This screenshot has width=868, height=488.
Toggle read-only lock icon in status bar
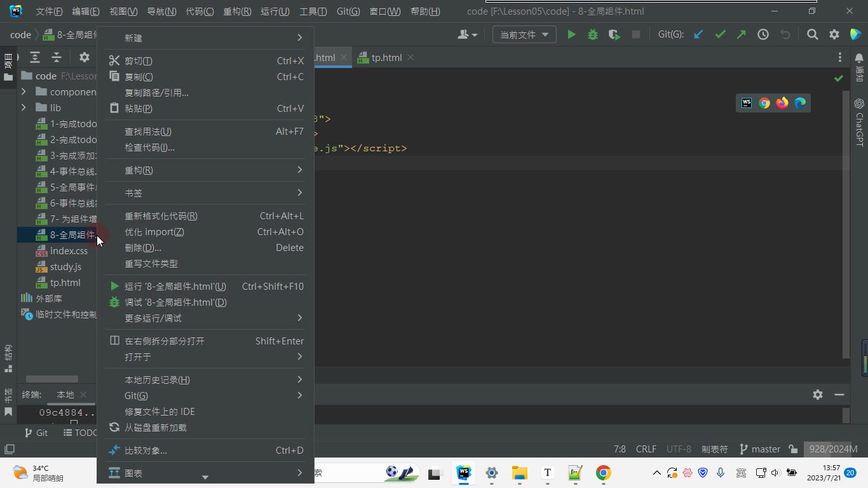pos(793,449)
